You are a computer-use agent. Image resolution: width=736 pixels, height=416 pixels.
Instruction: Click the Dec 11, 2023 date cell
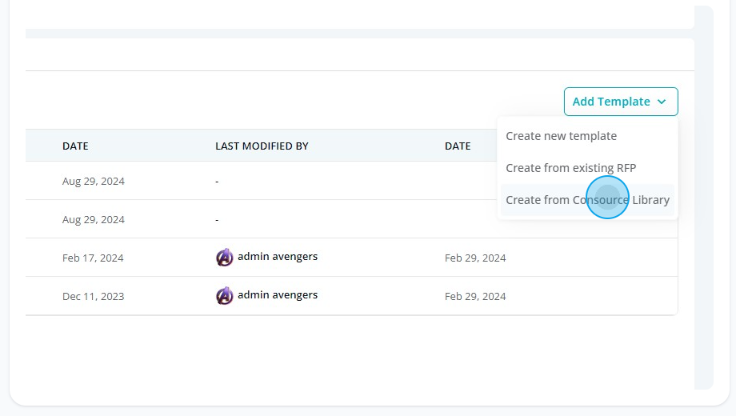click(x=93, y=296)
